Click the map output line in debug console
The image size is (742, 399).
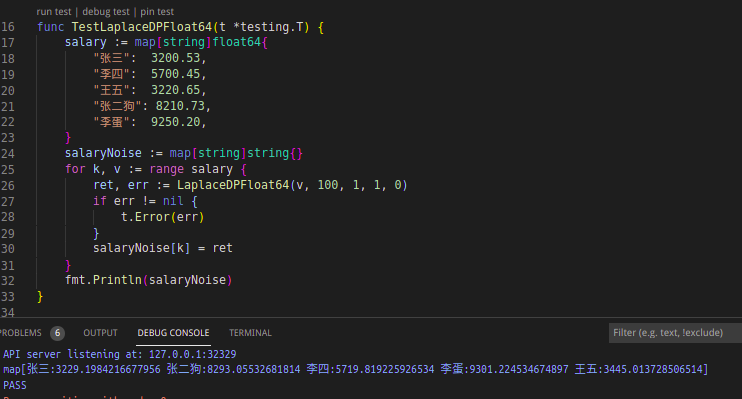pyautogui.click(x=355, y=369)
